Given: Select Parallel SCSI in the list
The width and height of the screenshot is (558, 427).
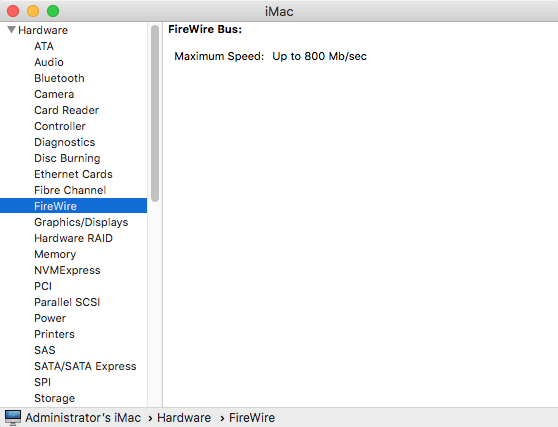Looking at the screenshot, I should pos(67,302).
